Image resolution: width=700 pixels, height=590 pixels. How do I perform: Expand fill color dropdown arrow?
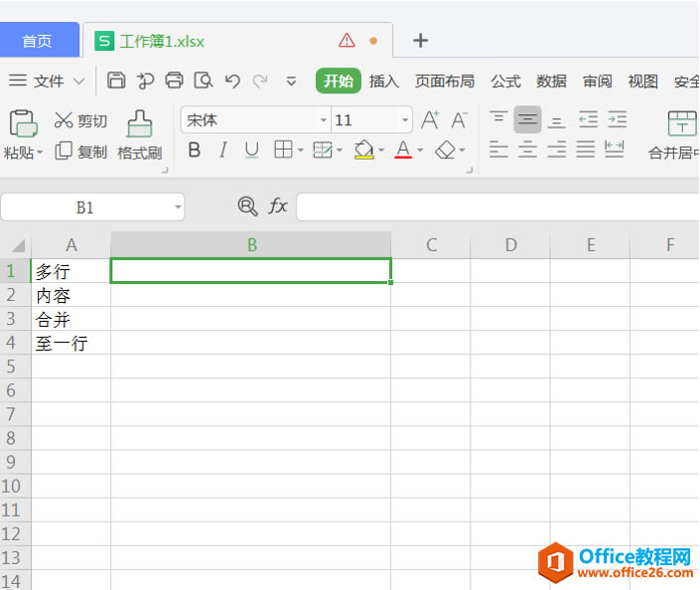(x=381, y=150)
